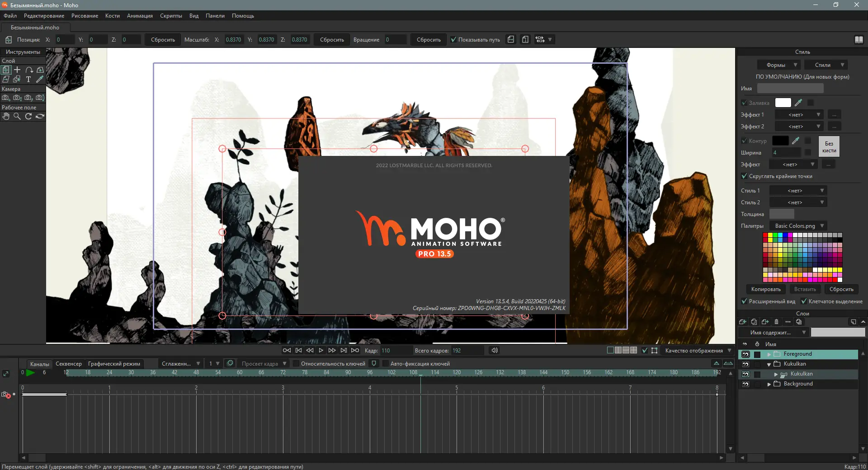Image resolution: width=868 pixels, height=470 pixels.
Task: Click the Delete Layer trash icon
Action: [x=777, y=322]
